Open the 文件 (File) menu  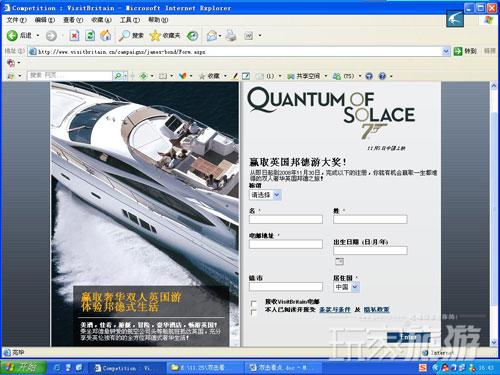16,20
